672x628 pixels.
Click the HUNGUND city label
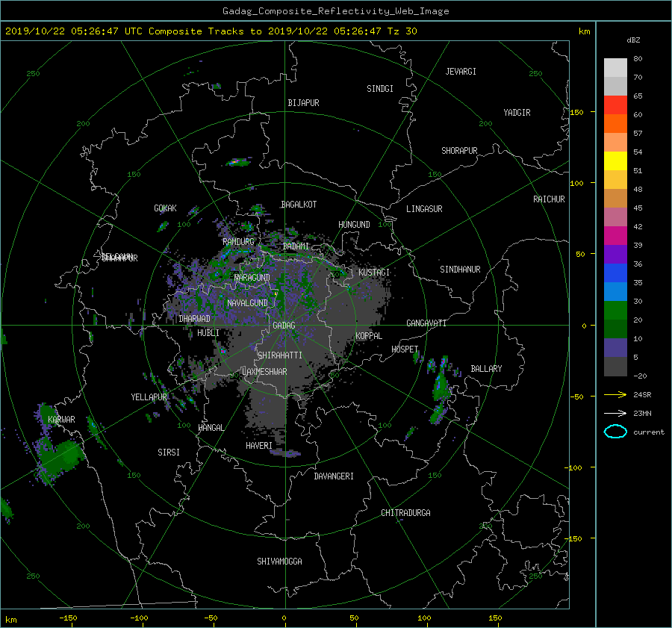pyautogui.click(x=354, y=225)
